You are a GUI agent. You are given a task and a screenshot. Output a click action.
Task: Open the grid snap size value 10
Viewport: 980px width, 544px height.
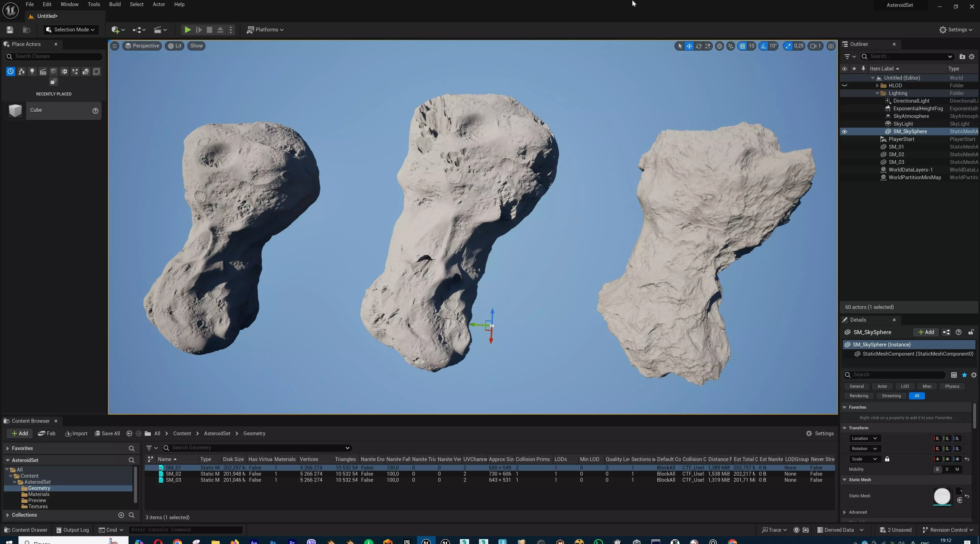point(751,46)
